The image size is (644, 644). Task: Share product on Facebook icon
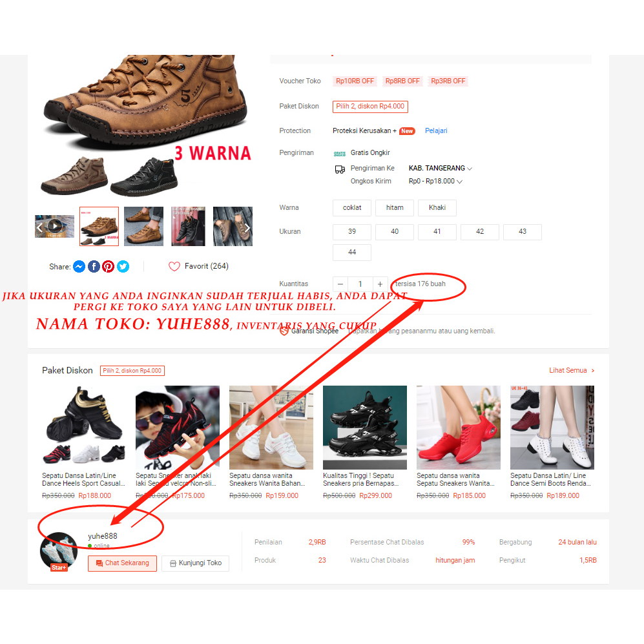[x=94, y=267]
